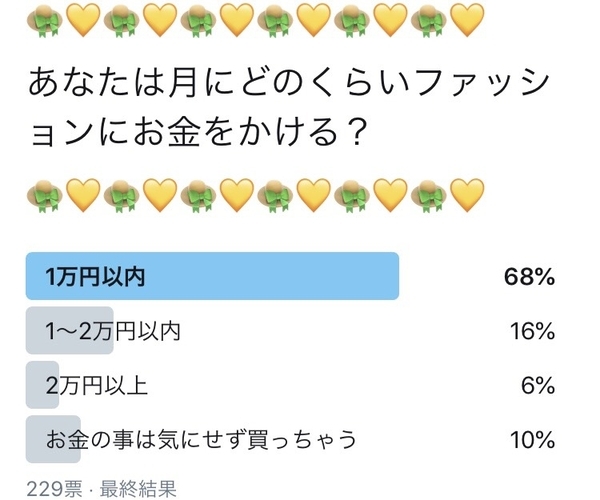The image size is (600, 500).
Task: Select the 2万円以上 poll option
Action: pos(97,385)
